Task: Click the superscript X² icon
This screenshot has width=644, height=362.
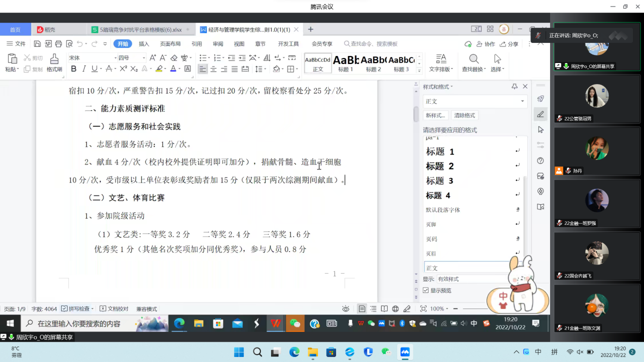Action: (123, 69)
